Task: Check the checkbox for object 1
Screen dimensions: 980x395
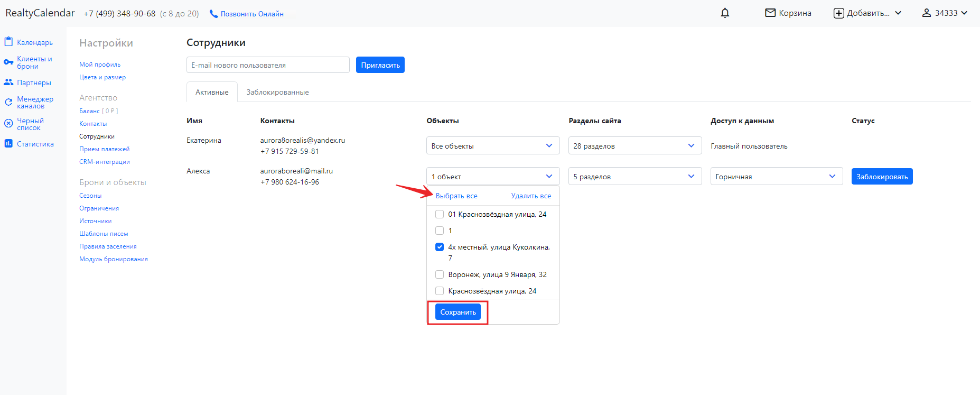Action: tap(440, 231)
